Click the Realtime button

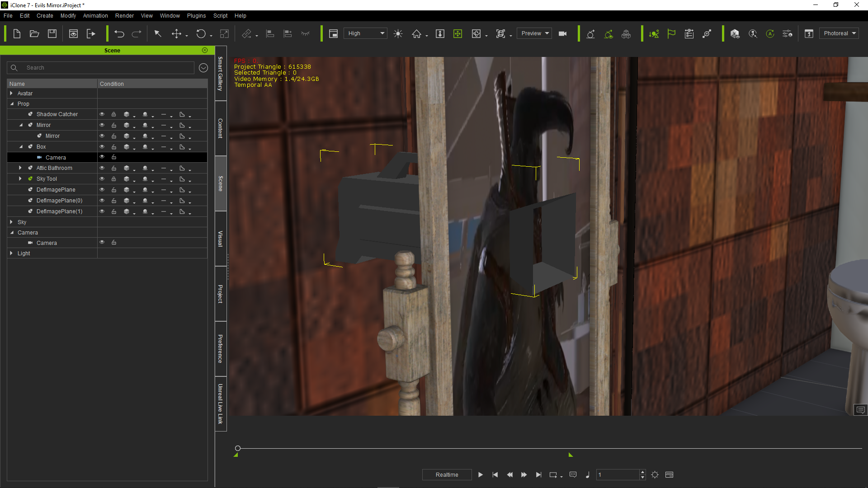pos(447,474)
